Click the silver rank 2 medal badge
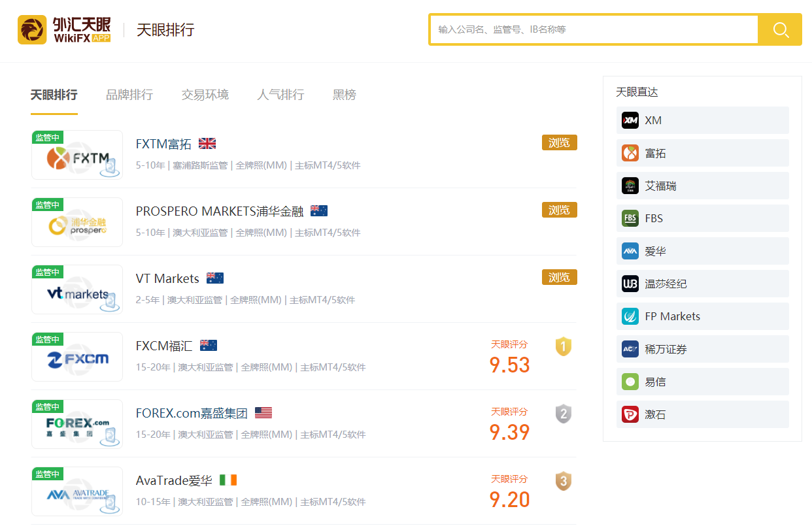The width and height of the screenshot is (812, 528). click(564, 414)
